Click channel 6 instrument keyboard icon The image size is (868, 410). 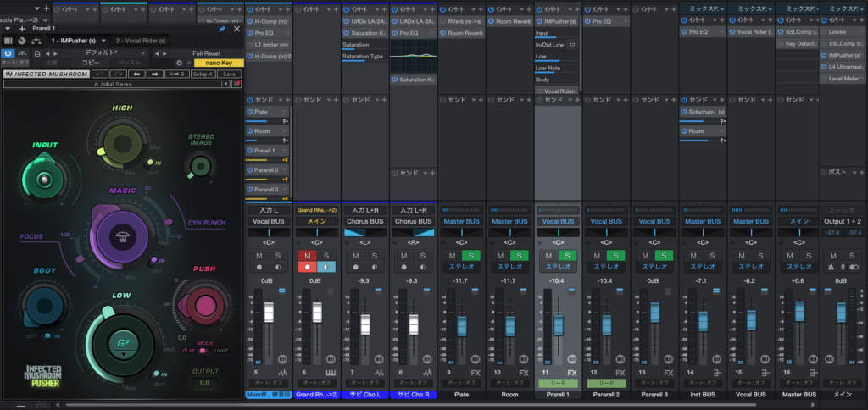[x=331, y=373]
